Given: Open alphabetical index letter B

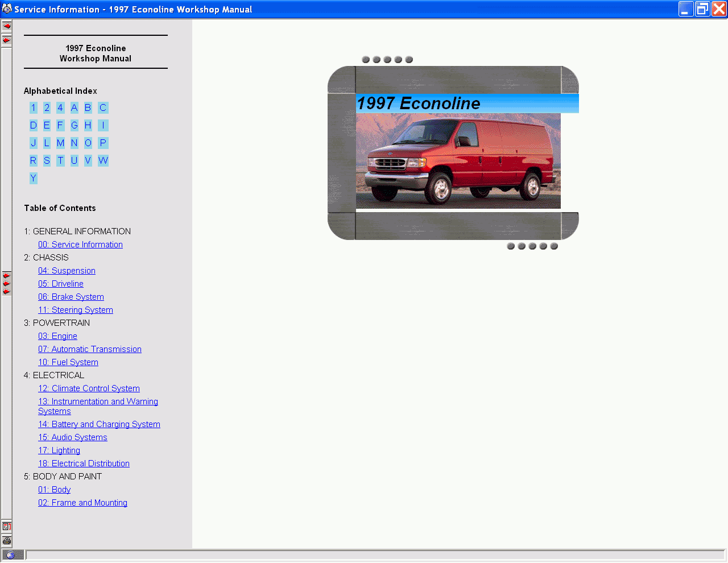Looking at the screenshot, I should (88, 107).
